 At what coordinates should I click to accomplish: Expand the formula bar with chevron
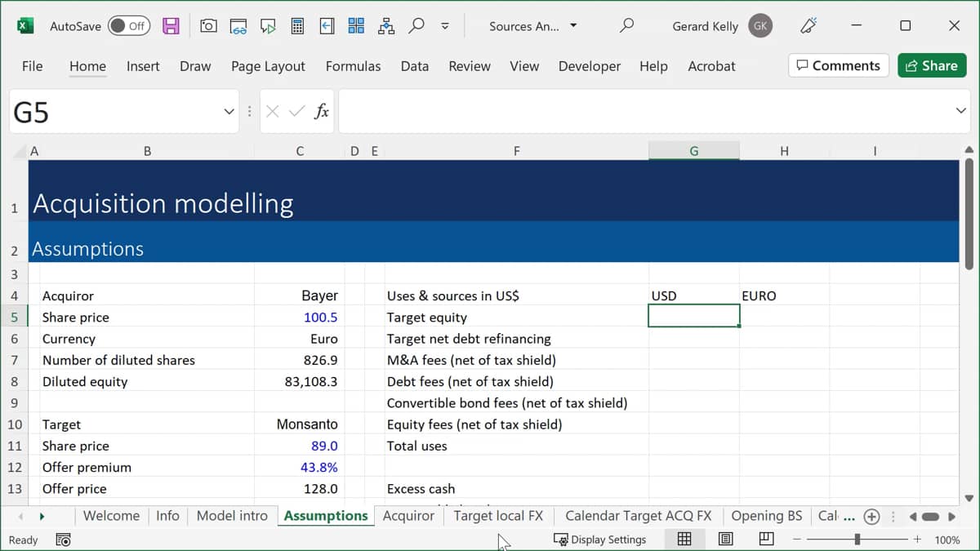pos(961,111)
